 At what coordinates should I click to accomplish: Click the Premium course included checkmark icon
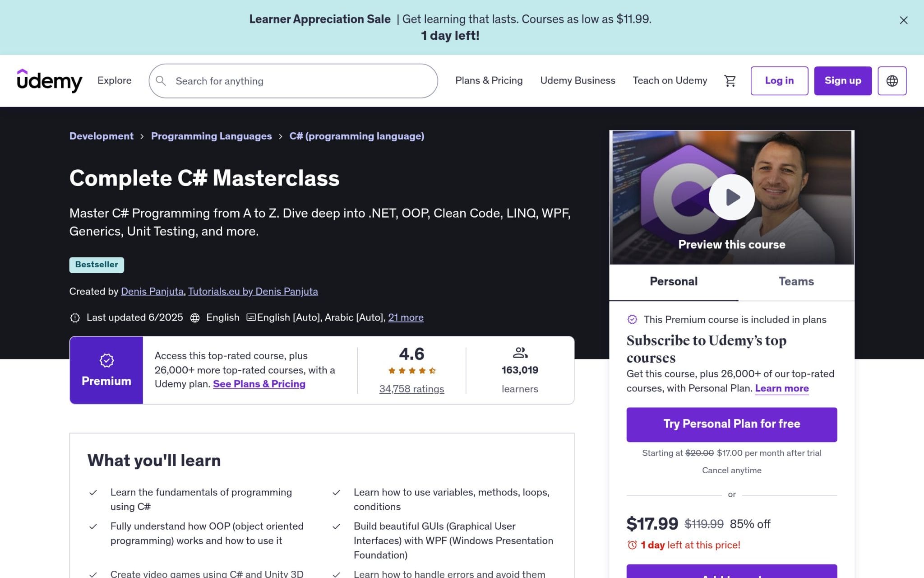point(632,320)
